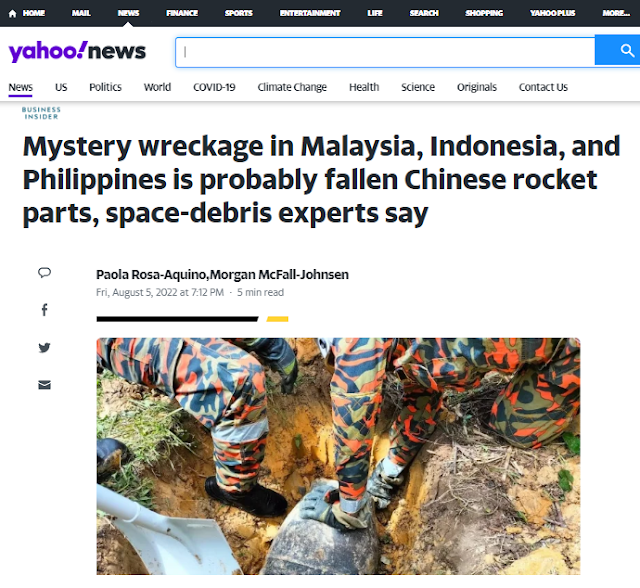The image size is (640, 588).
Task: Open author Morgan McFall-Johnsen's link
Action: (279, 275)
